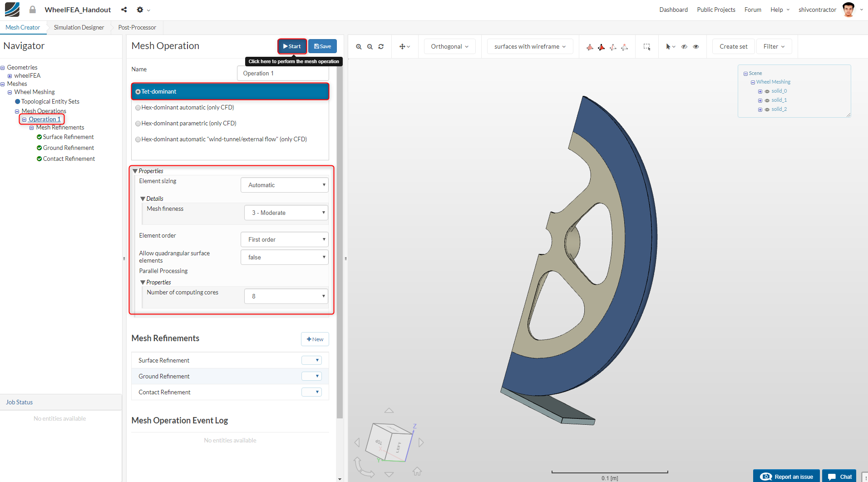Open the Contact Refinement row dropdown
Image resolution: width=868 pixels, height=482 pixels.
311,392
